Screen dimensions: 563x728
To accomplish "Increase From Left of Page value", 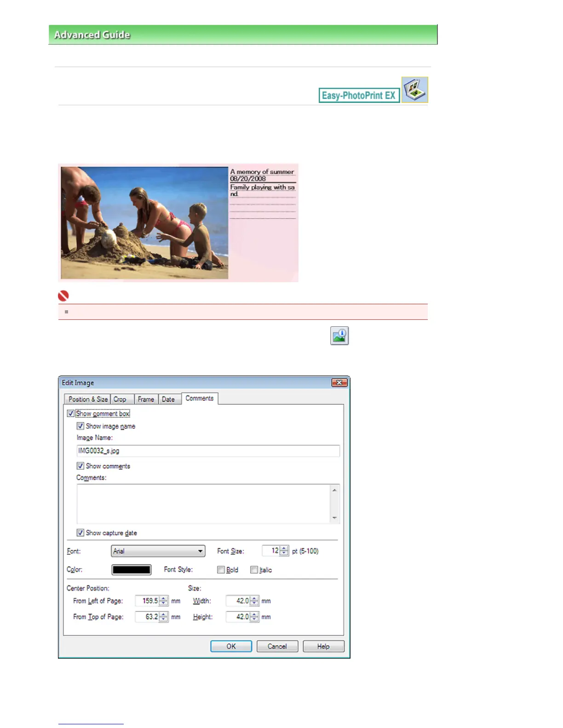I will click(x=164, y=598).
